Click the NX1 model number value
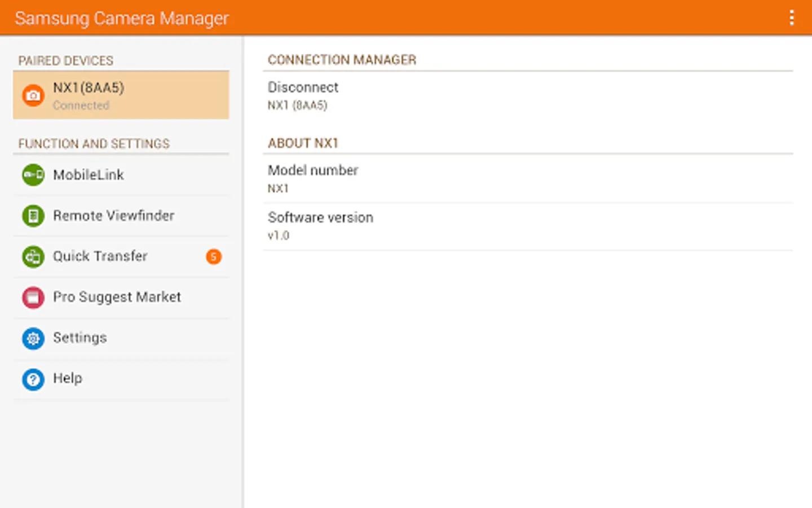This screenshot has width=812, height=508. (x=278, y=189)
